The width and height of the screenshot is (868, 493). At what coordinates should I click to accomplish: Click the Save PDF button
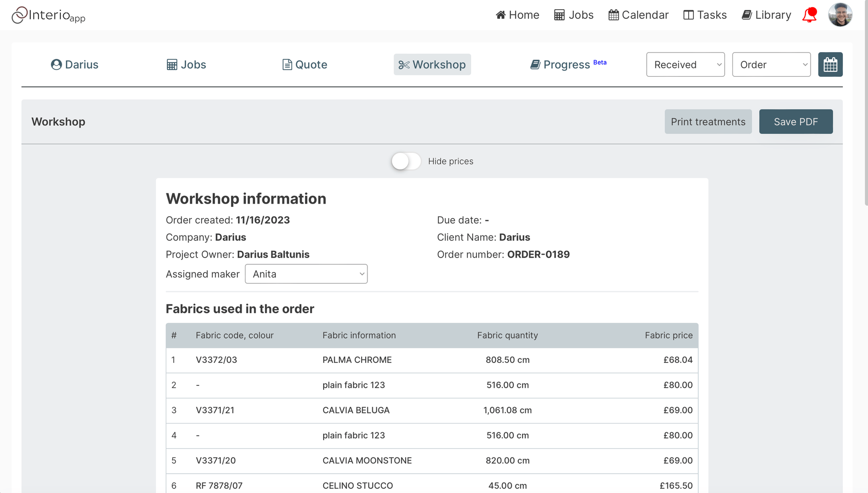[796, 122]
